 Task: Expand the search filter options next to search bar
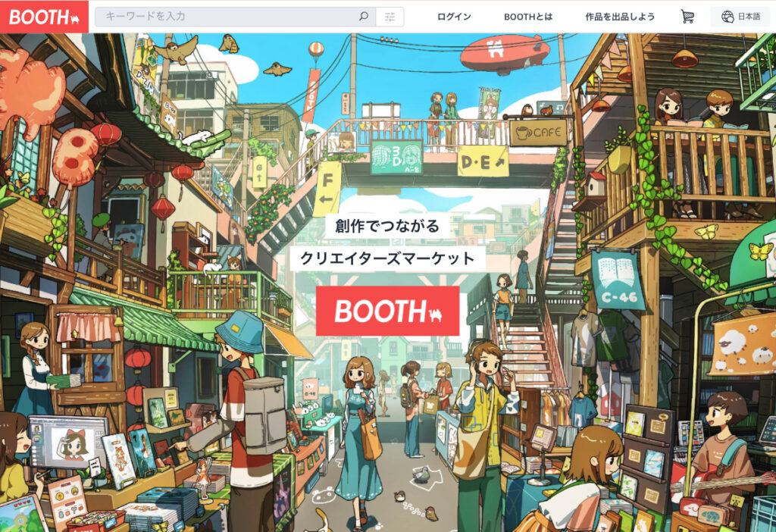click(x=390, y=14)
